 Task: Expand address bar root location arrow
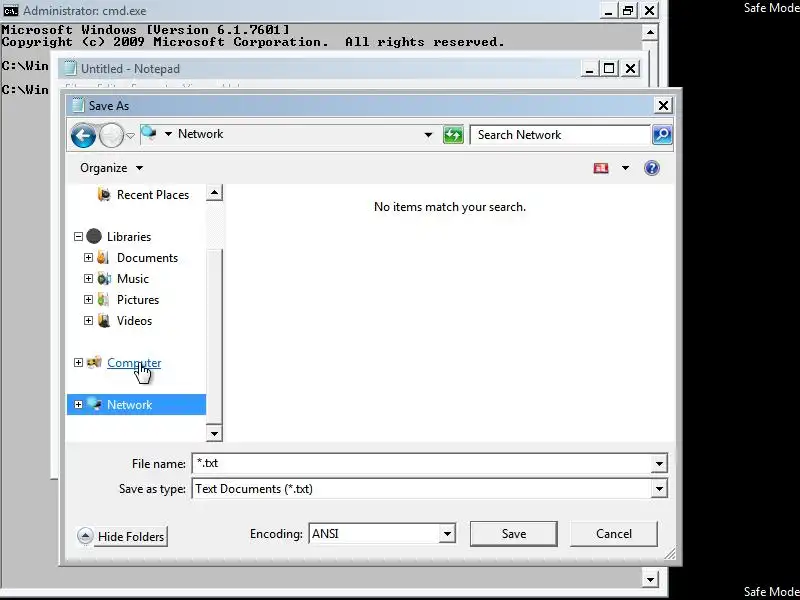168,134
